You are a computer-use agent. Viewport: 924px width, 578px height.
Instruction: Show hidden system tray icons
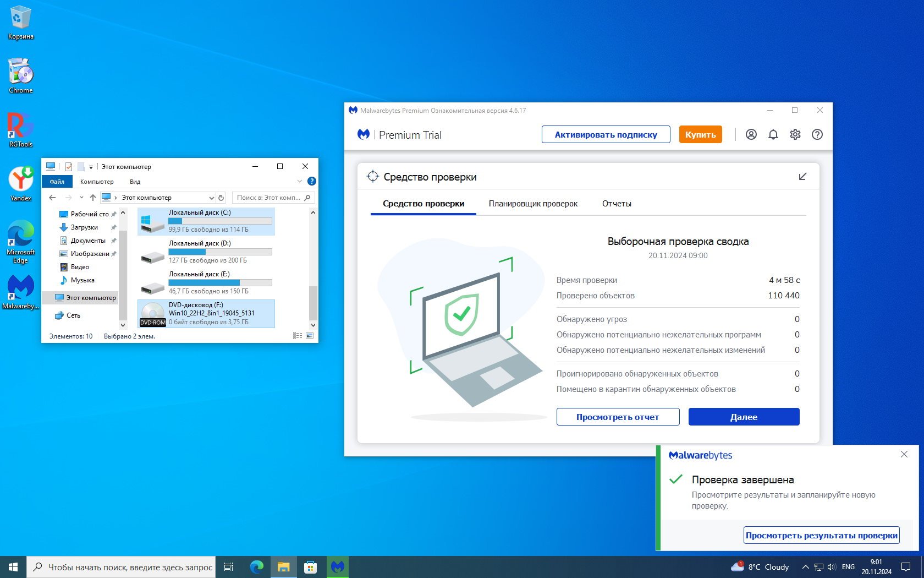(805, 567)
